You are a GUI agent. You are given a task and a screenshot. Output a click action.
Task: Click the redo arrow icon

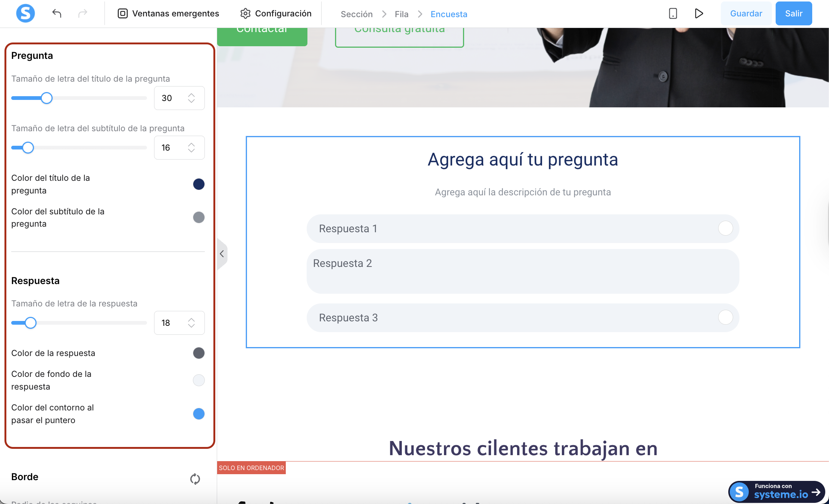pyautogui.click(x=82, y=13)
